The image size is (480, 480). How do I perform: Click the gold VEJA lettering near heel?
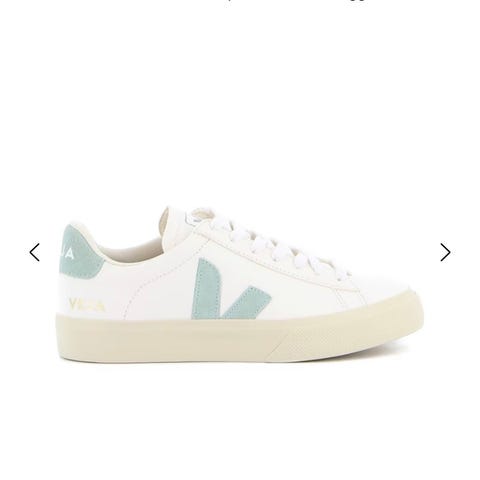tap(86, 305)
